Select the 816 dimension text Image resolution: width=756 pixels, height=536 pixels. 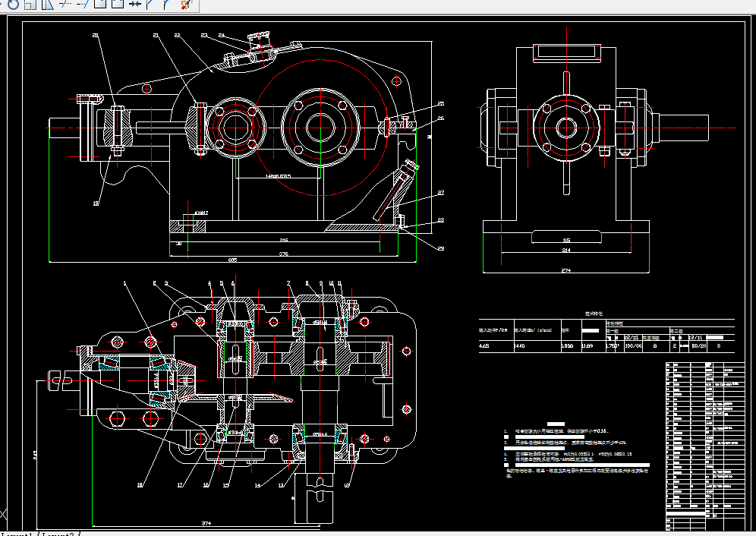pyautogui.click(x=284, y=240)
